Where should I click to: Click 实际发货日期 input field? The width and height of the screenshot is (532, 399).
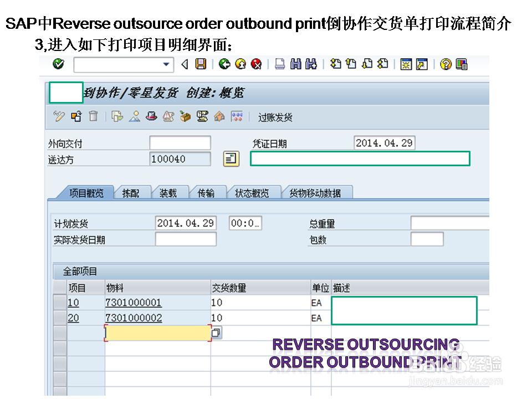click(186, 239)
